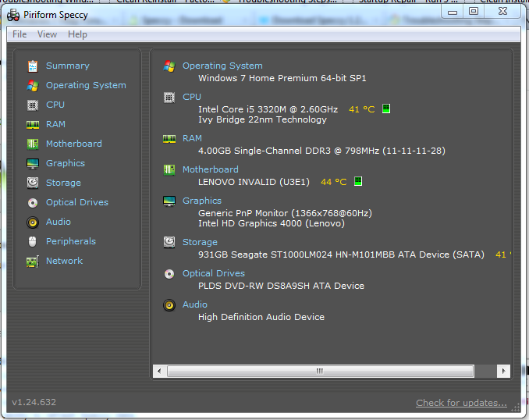Select Summary in the sidebar

68,66
